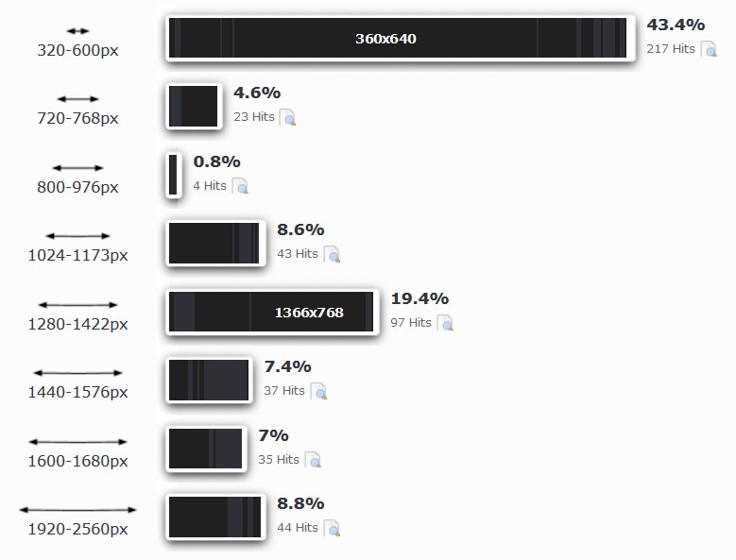Open details icon next to 4 Hits
Image resolution: width=736 pixels, height=560 pixels.
(x=240, y=186)
